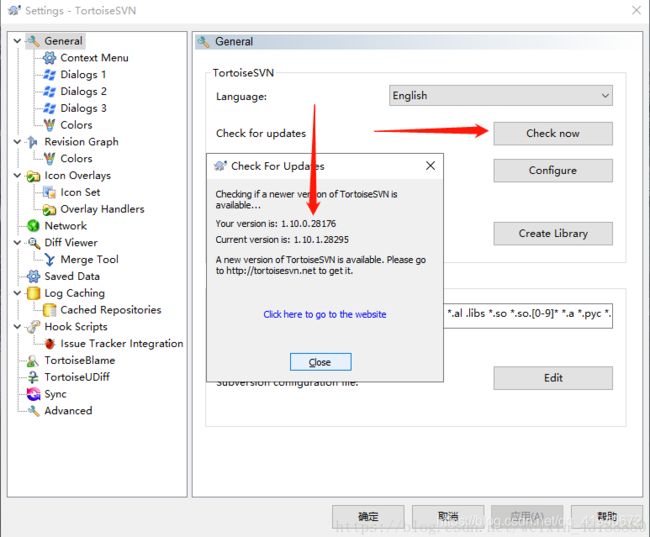Click the Cached Repositories icon
Image resolution: width=650 pixels, height=537 pixels.
[x=49, y=310]
